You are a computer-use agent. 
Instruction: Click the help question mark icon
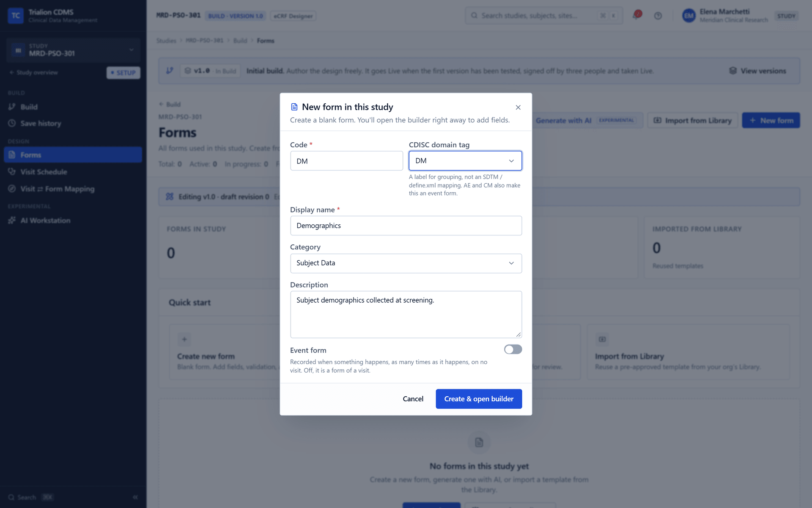click(x=658, y=16)
